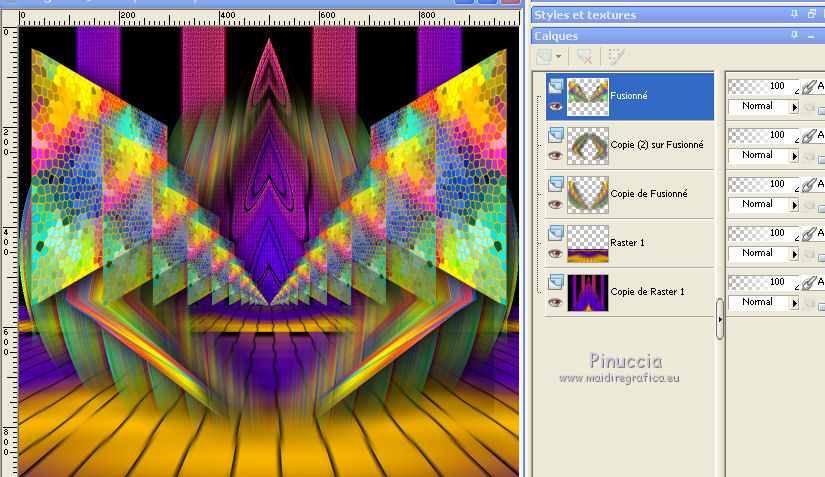Toggle layer link icon on Copie de Raster 1 row
The image size is (825, 477).
810,282
